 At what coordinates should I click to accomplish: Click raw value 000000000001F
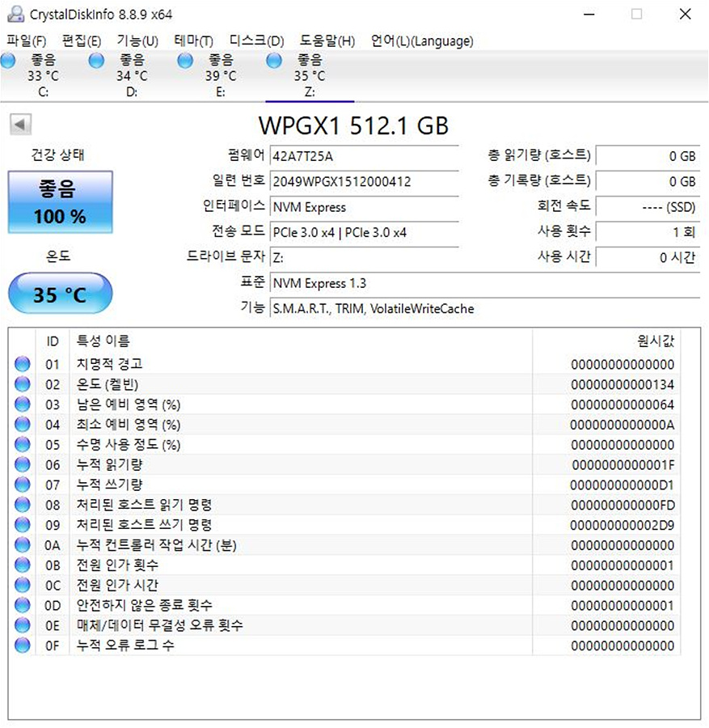click(623, 465)
